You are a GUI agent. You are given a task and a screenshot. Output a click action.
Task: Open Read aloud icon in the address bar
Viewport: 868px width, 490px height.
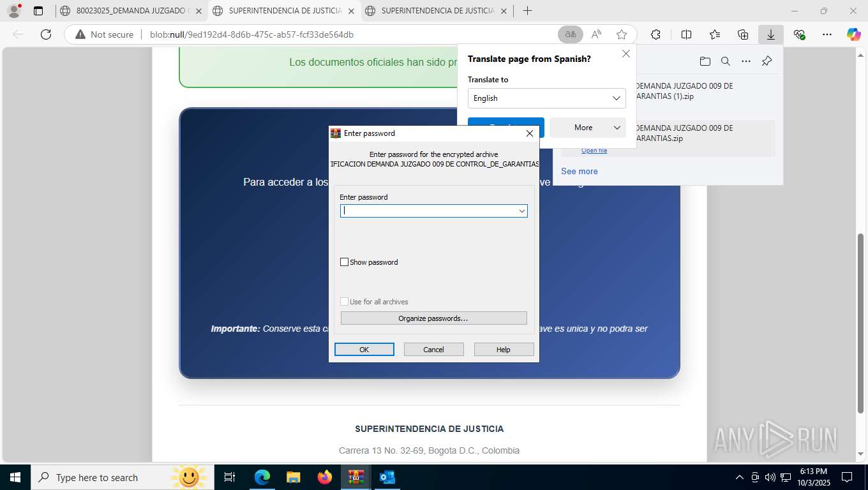pyautogui.click(x=596, y=34)
